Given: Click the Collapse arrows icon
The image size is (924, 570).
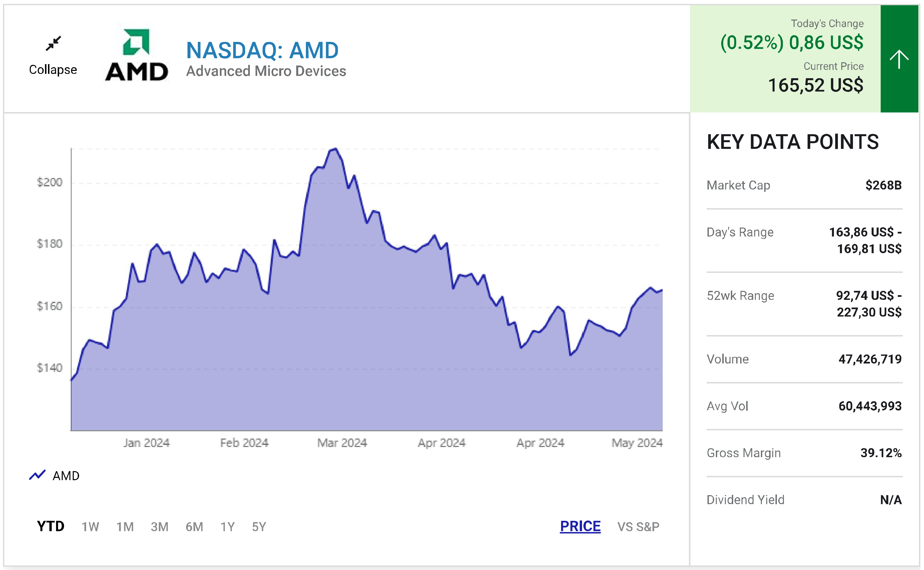Looking at the screenshot, I should 53,43.
